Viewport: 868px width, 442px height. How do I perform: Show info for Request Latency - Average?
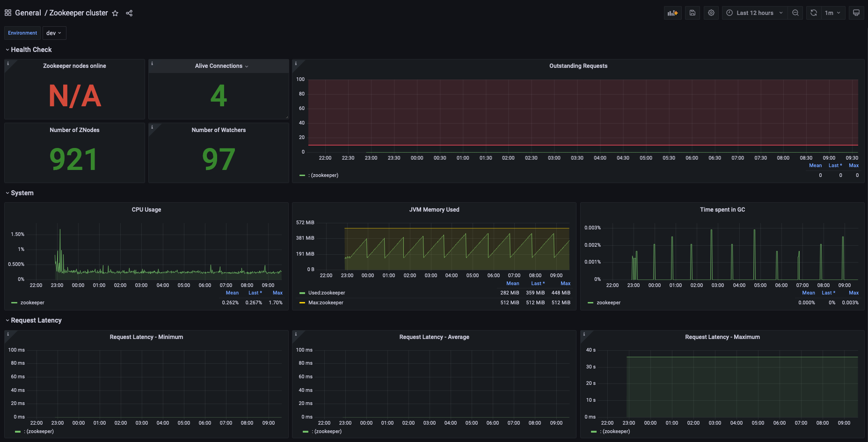coord(296,334)
